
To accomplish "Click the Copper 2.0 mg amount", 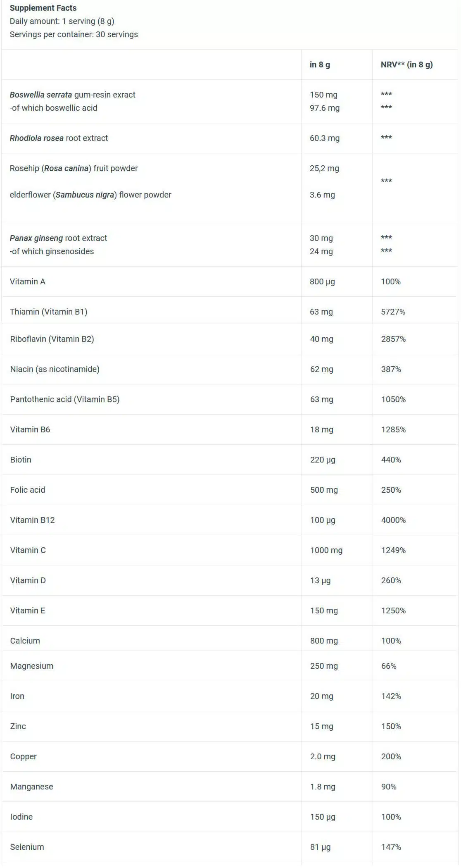I will pyautogui.click(x=323, y=756).
